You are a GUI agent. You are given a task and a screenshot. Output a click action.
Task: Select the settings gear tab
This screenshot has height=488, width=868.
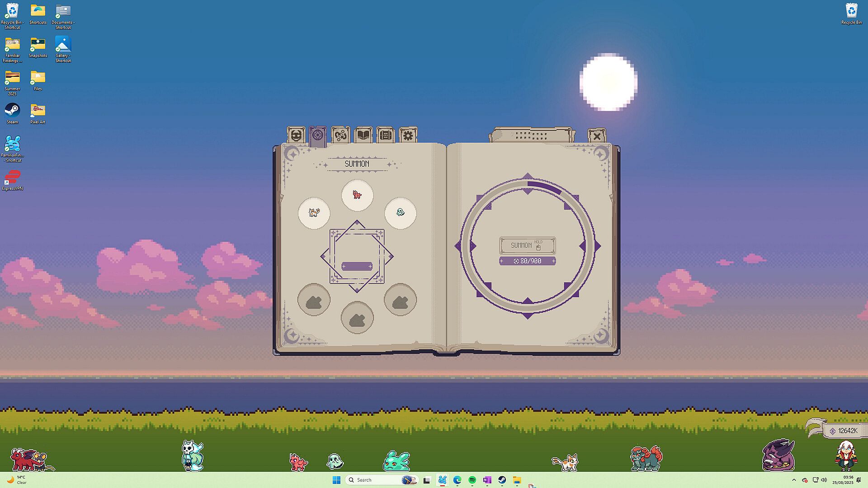[x=408, y=135]
